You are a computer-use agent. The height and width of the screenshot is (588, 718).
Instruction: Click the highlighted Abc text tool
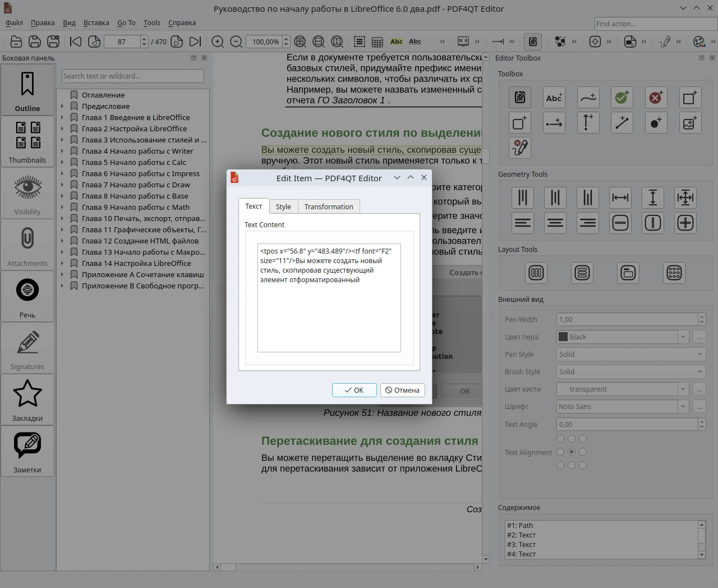[397, 42]
